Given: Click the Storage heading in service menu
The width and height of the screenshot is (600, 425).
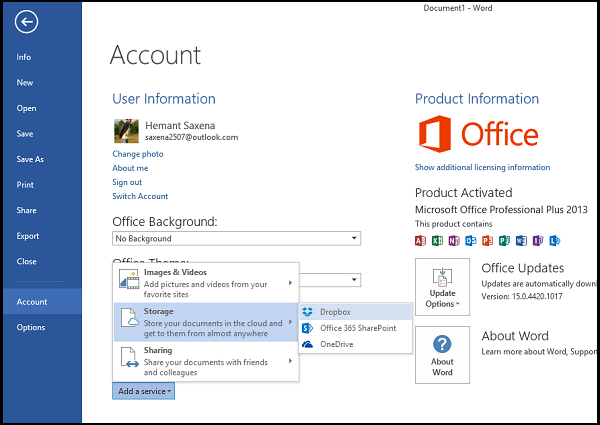Looking at the screenshot, I should pos(158,311).
